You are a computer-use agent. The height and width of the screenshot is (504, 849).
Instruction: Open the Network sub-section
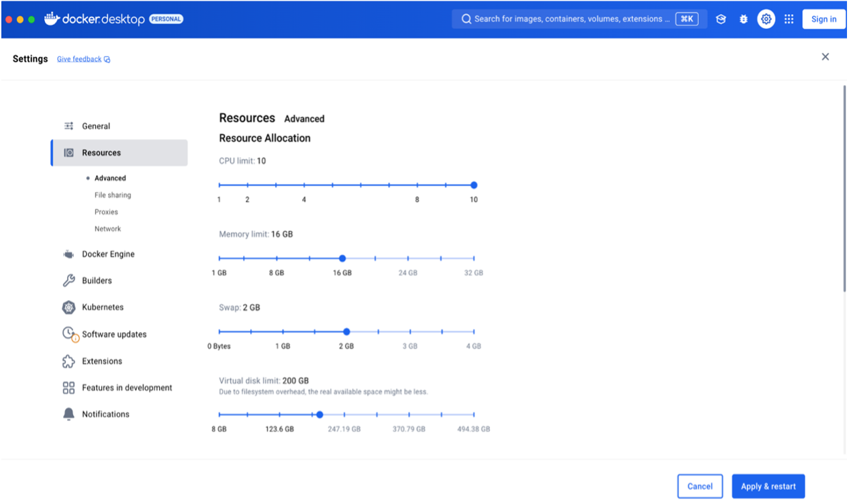point(107,229)
